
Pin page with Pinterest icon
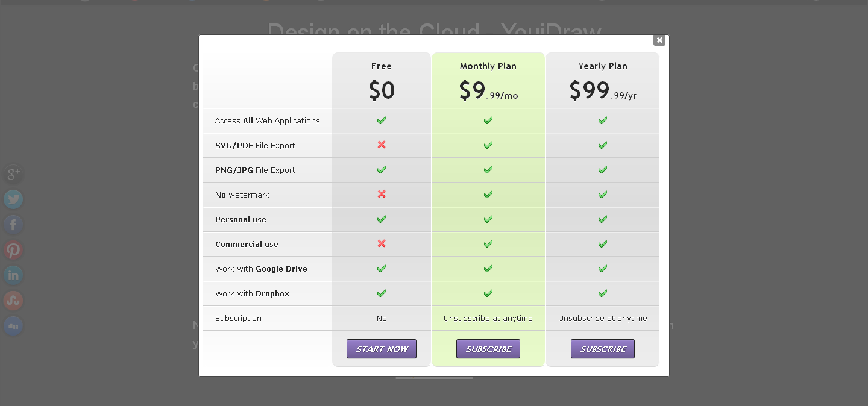(13, 250)
